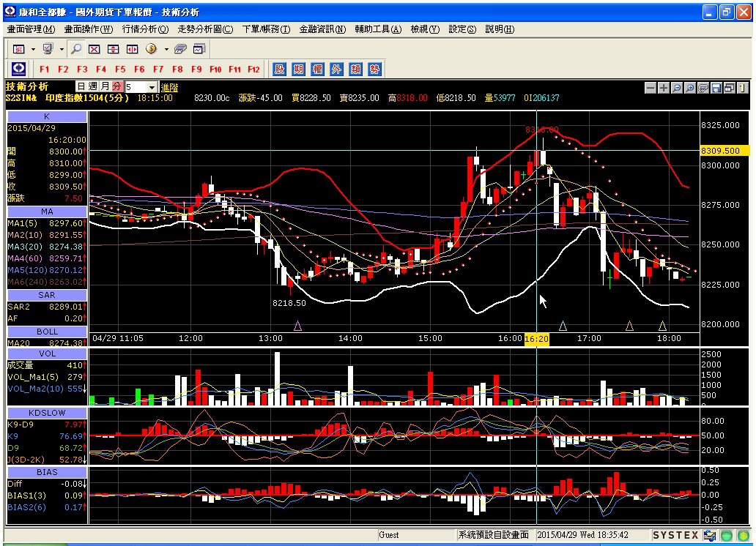
Task: Expand the dropdown arrow beside monitor icon
Action: pos(62,49)
